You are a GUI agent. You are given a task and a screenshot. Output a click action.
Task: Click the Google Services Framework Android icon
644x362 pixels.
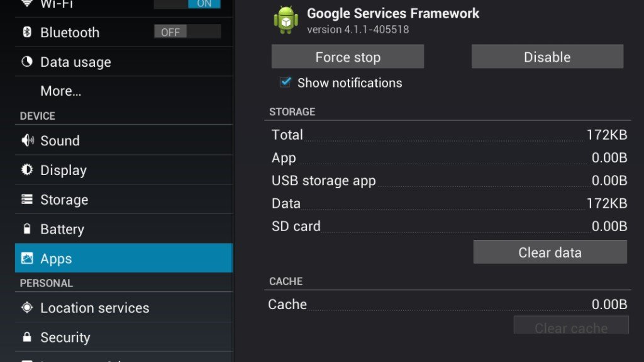pyautogui.click(x=286, y=20)
